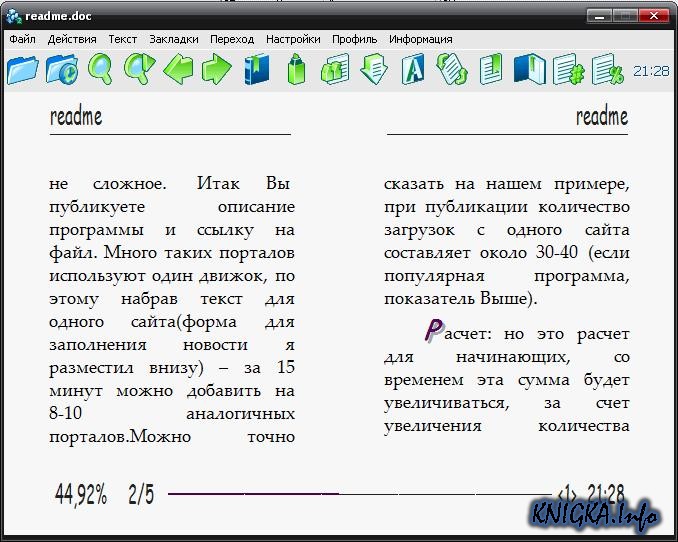
Task: Open the library blue book icon
Action: (x=256, y=69)
